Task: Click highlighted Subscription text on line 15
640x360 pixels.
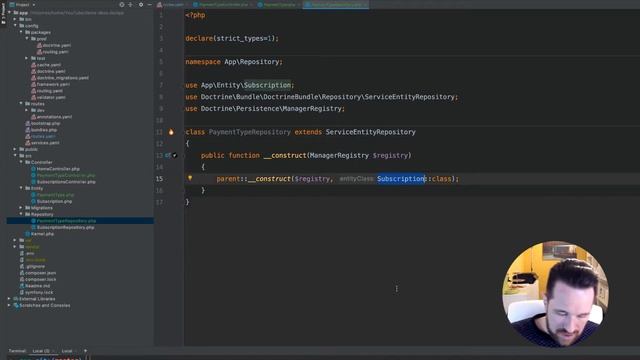Action: tap(401, 179)
